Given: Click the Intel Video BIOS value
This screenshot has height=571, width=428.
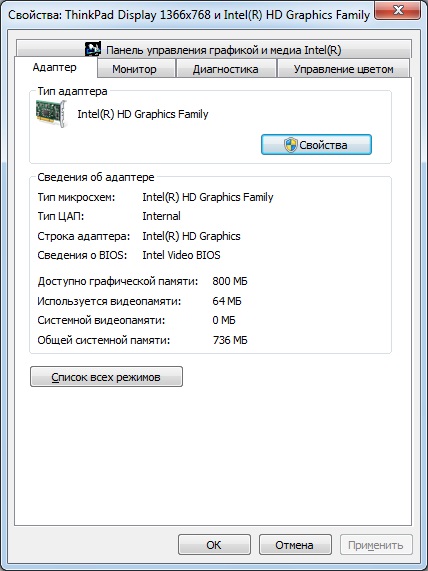Looking at the screenshot, I should tap(181, 255).
